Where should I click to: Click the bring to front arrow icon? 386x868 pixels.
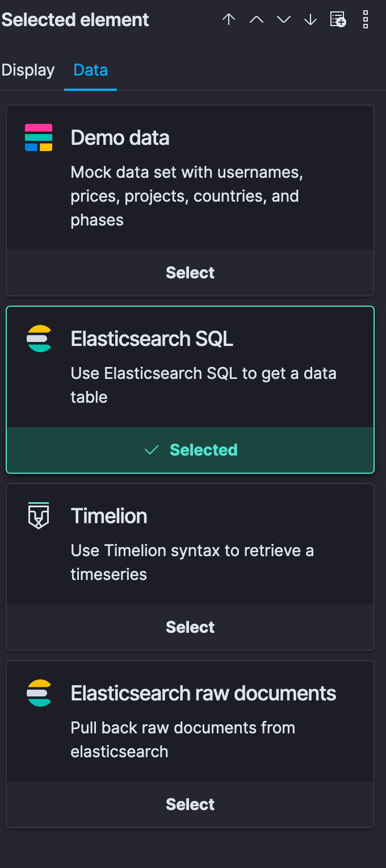(x=229, y=20)
